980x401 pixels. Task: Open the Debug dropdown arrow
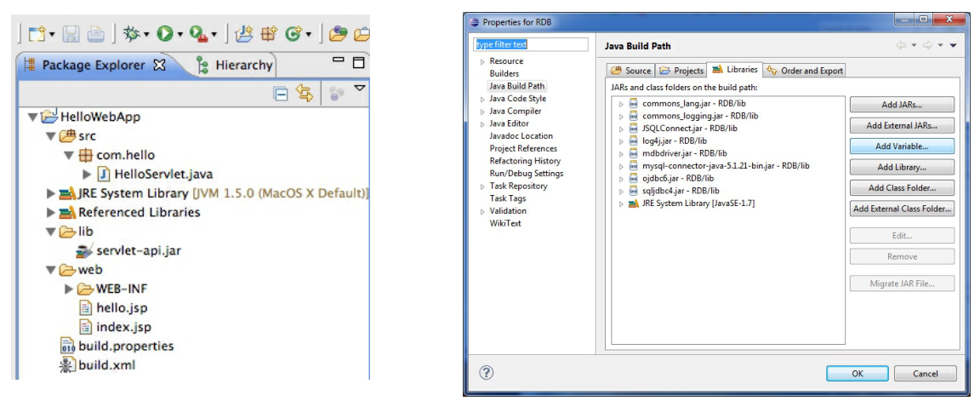click(147, 34)
